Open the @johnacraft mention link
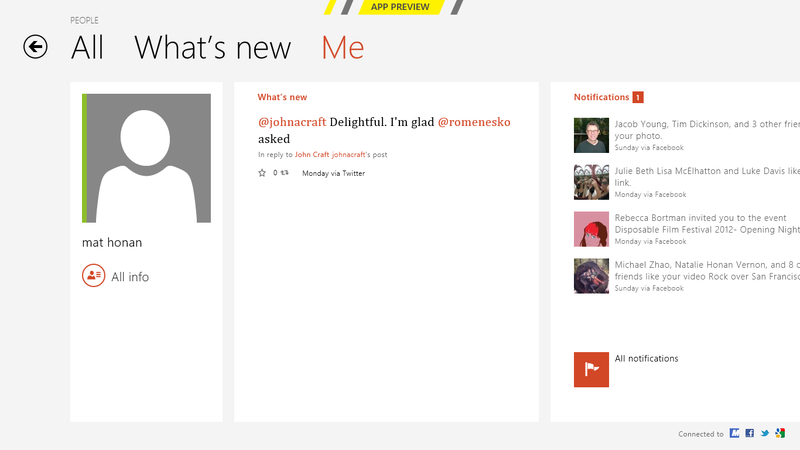This screenshot has width=800, height=450. pyautogui.click(x=292, y=122)
